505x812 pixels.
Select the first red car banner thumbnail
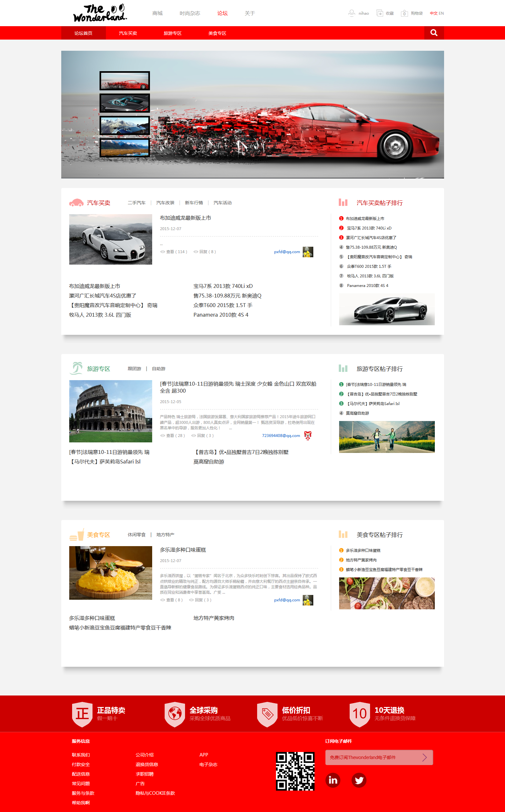tap(125, 81)
